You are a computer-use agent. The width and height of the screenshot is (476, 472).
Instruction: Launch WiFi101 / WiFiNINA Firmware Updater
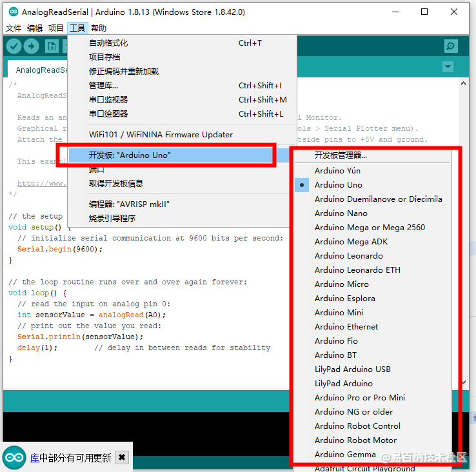tap(182, 135)
